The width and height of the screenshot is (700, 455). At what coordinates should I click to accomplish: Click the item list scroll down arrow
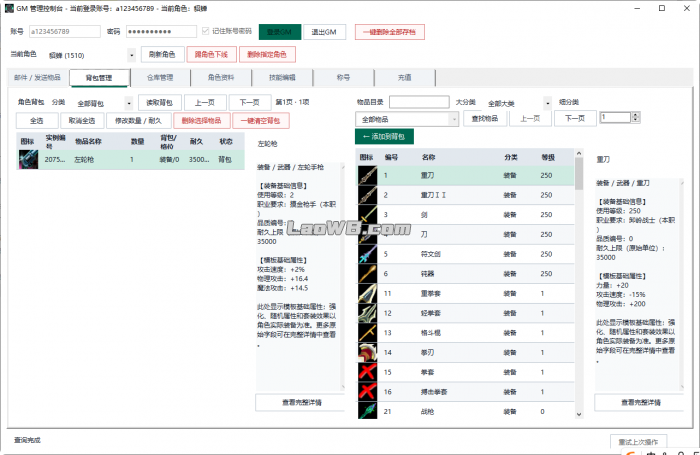point(579,414)
